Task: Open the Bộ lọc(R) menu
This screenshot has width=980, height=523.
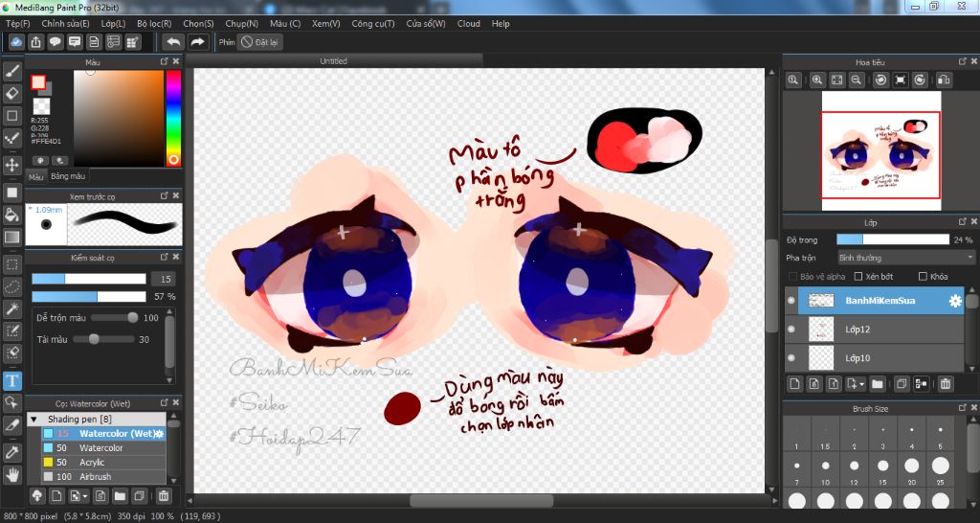Action: pos(154,23)
